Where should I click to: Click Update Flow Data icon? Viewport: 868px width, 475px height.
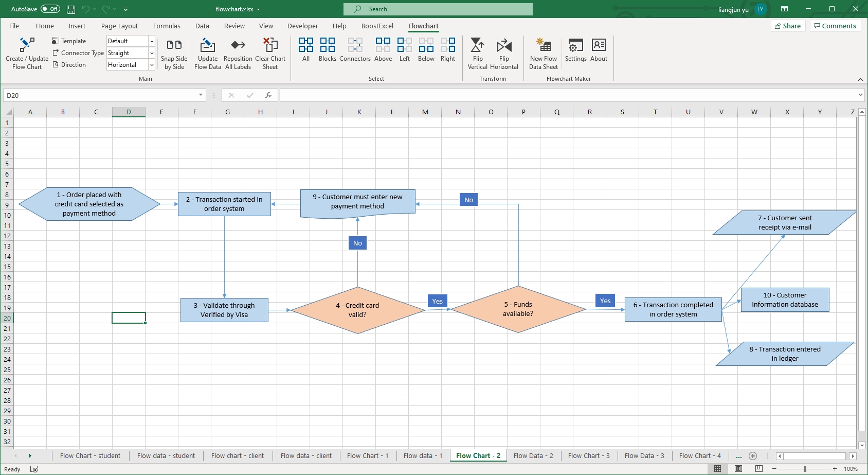[x=208, y=45]
